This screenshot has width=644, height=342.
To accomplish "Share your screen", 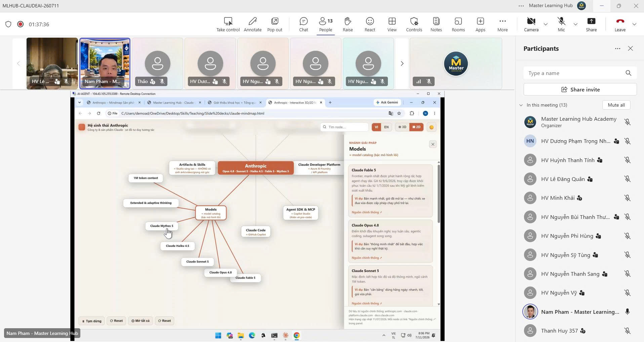I will (591, 25).
